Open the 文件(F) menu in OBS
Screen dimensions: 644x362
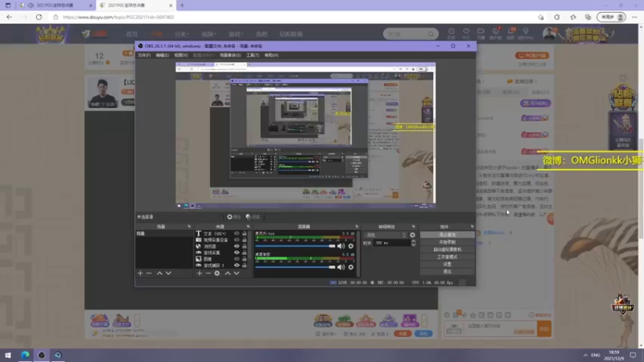(x=144, y=56)
